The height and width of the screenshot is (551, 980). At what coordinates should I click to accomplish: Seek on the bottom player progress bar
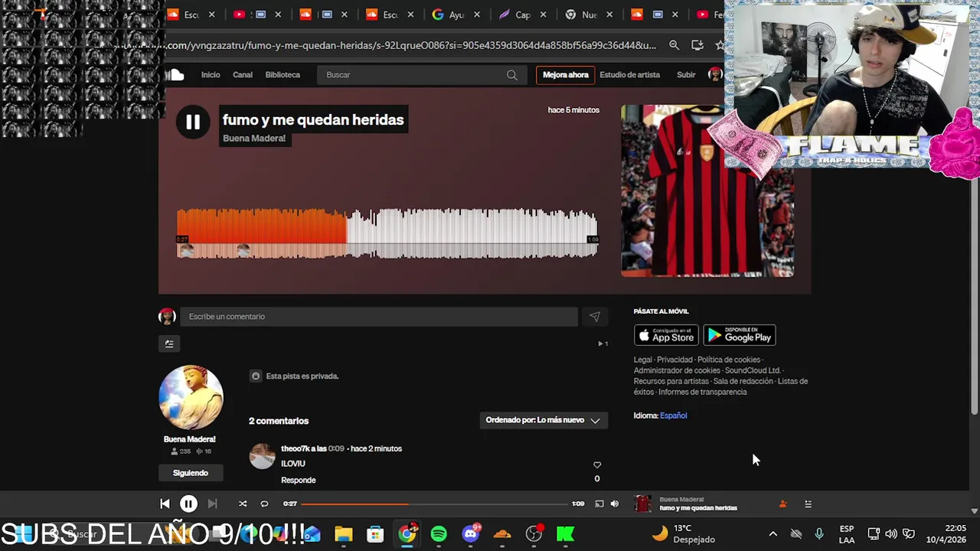coord(435,504)
